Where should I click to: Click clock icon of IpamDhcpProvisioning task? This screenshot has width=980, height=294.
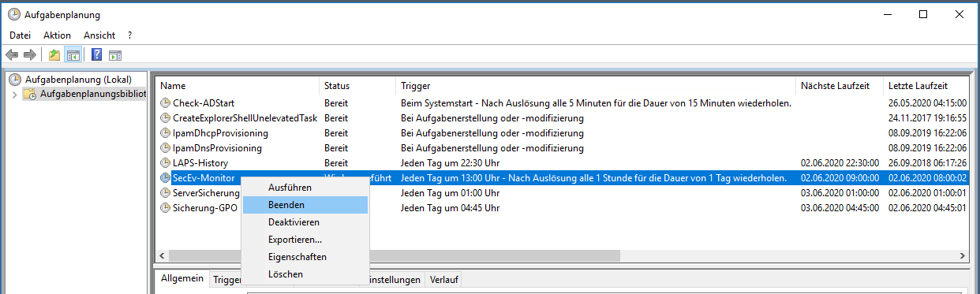pyautogui.click(x=165, y=133)
